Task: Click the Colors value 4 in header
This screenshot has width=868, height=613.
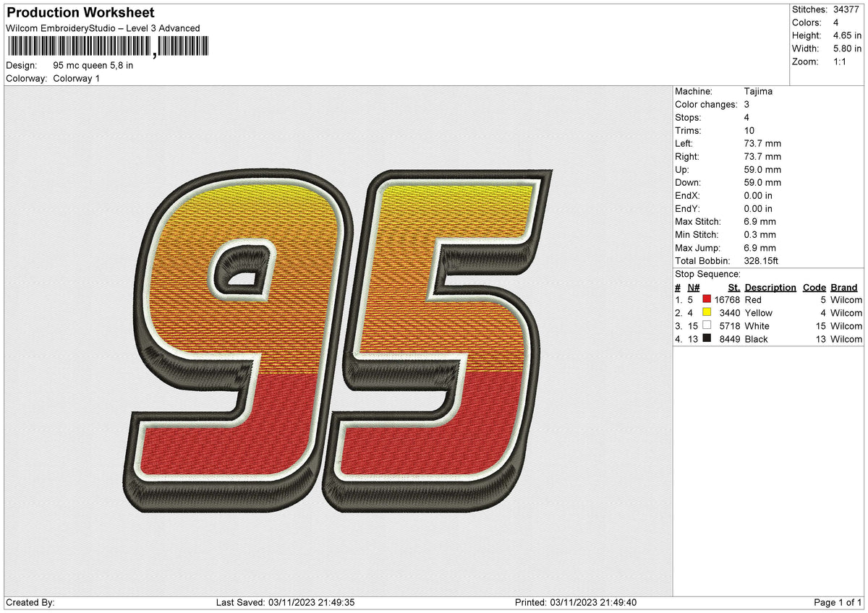Action: [835, 22]
